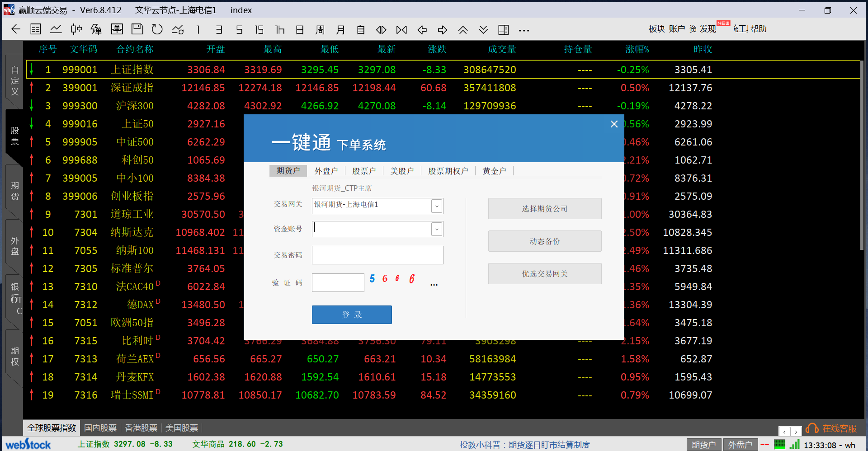Click the multi-window layout icon
The height and width of the screenshot is (451, 868).
click(x=503, y=29)
